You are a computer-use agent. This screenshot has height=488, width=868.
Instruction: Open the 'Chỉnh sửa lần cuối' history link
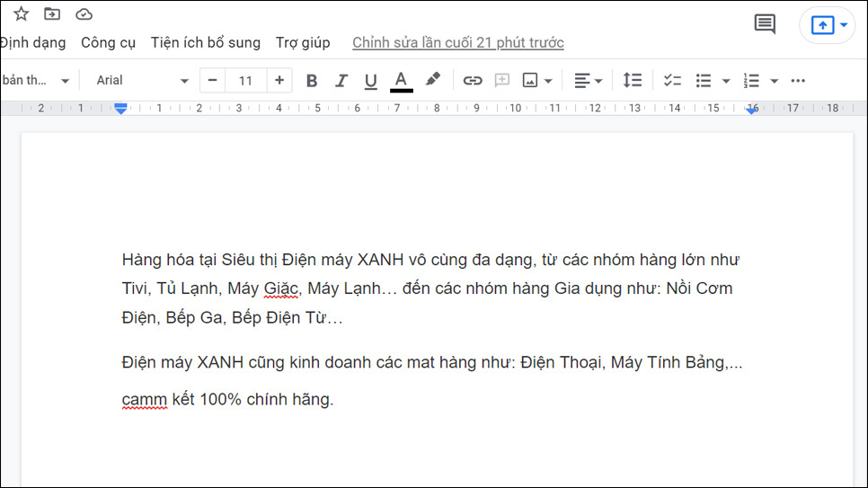coord(458,42)
